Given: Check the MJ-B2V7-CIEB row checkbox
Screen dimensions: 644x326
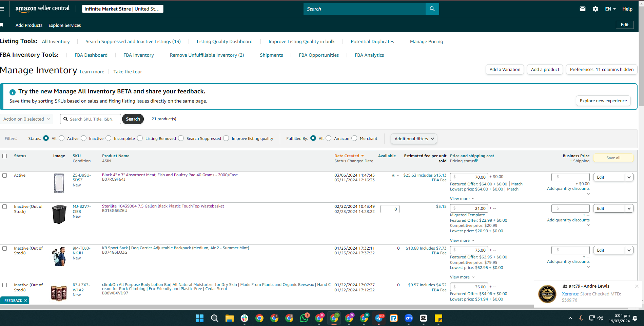Looking at the screenshot, I should coord(5,206).
